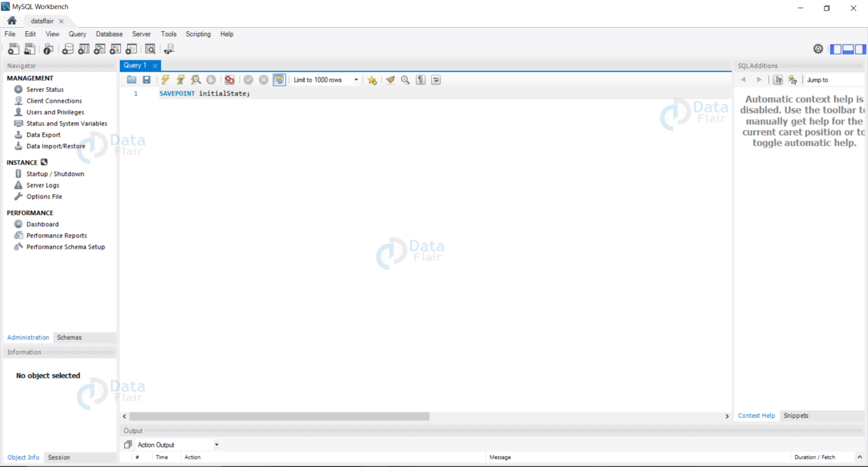Click the SAVEPOINT statement in editor
Viewport: 868px width, 467px height.
(204, 93)
